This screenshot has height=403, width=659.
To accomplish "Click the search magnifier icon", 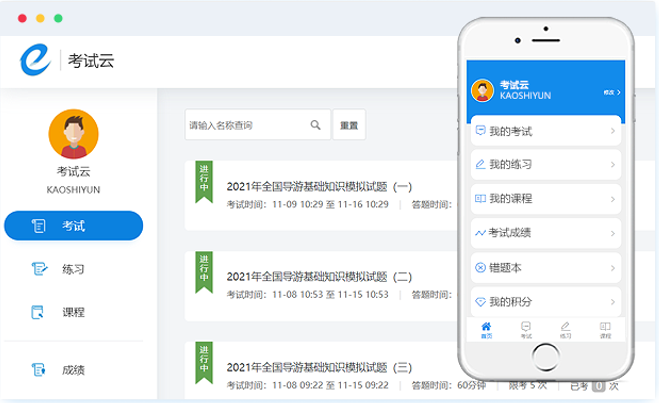I will click(315, 126).
